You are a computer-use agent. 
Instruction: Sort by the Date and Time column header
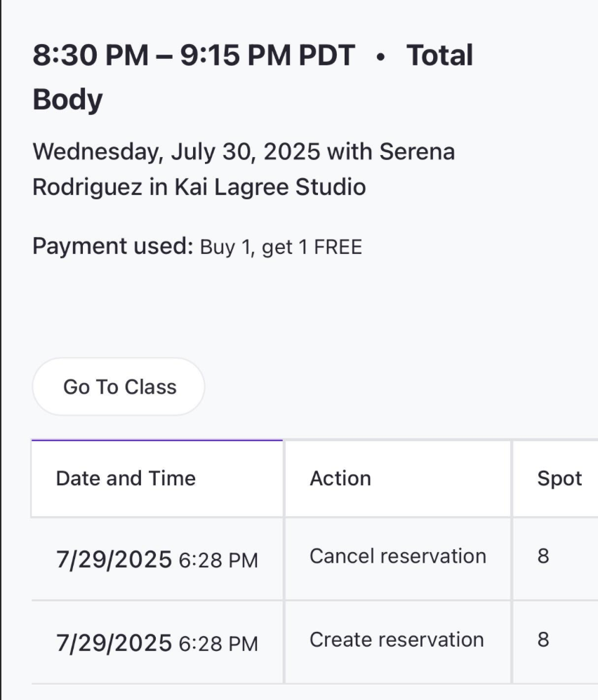[x=126, y=478]
